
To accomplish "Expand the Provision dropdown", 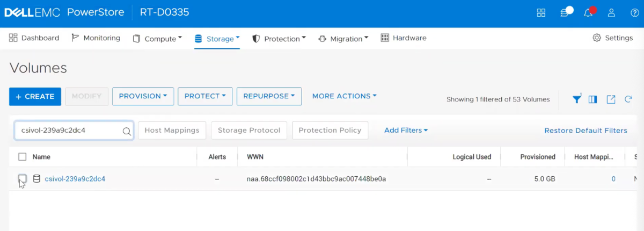I will coord(143,96).
